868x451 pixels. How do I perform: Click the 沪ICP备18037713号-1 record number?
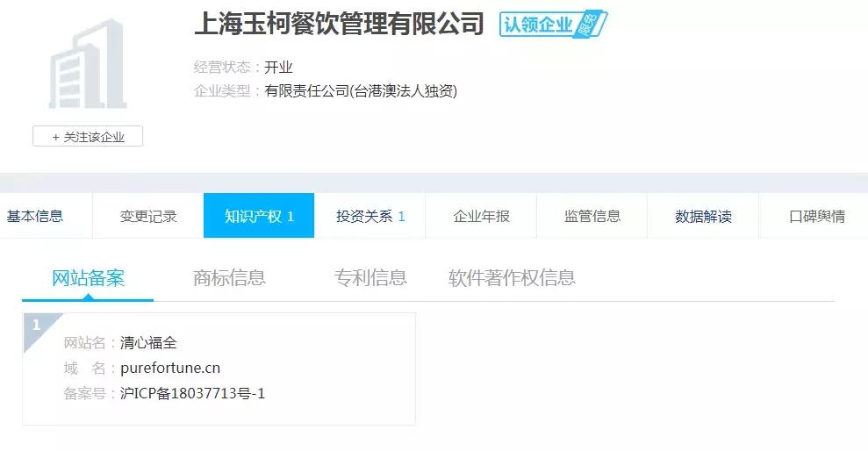[x=192, y=393]
